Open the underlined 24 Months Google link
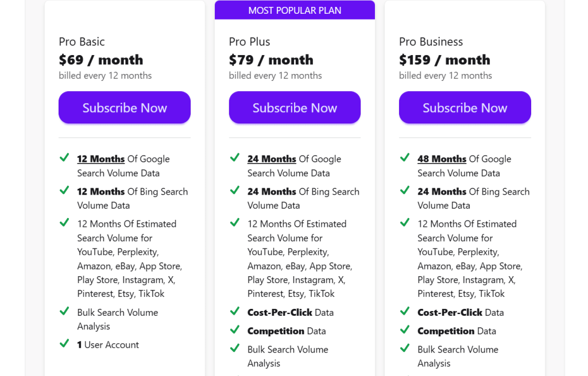588x376 pixels. (x=272, y=159)
